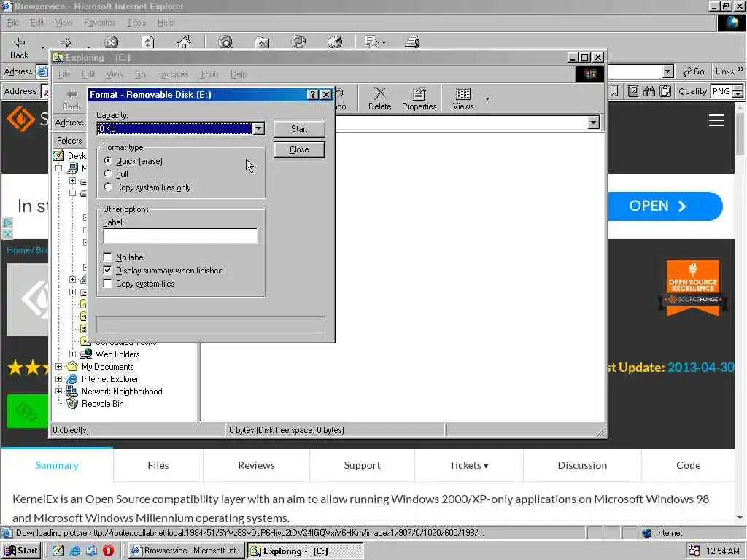Open hamburger menu on SourceForge page
Viewport: 747px width, 560px height.
(716, 120)
